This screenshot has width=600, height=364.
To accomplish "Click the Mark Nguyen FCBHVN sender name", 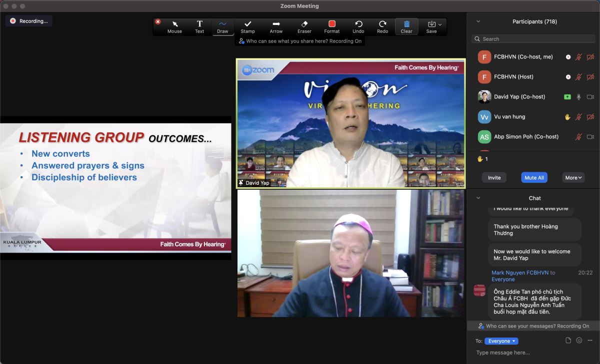I will pyautogui.click(x=520, y=273).
